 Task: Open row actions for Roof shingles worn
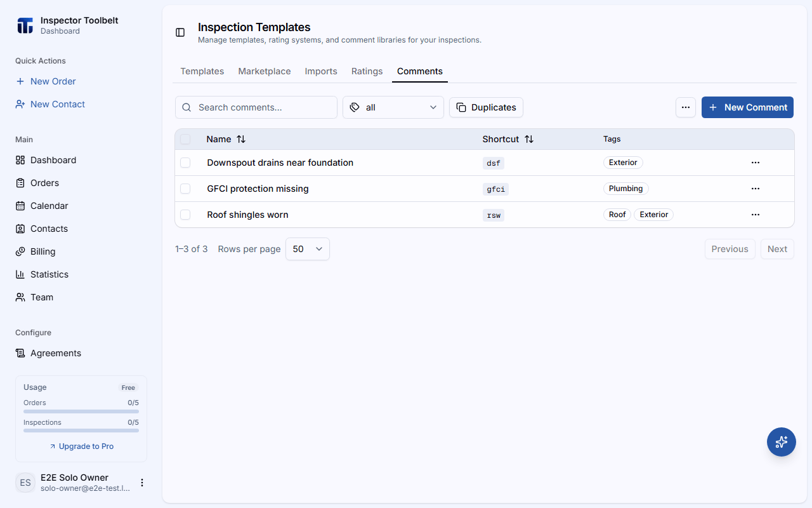756,215
